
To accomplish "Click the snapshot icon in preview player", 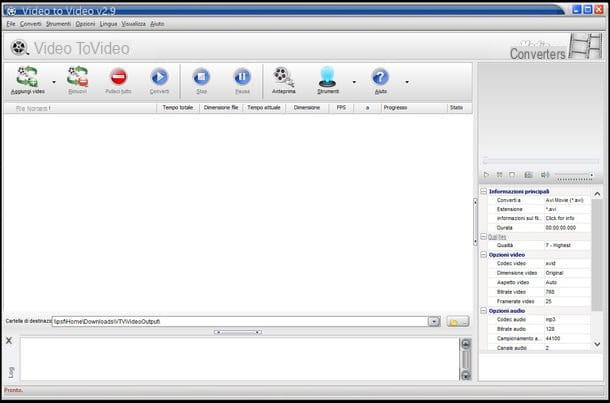I will pyautogui.click(x=528, y=175).
